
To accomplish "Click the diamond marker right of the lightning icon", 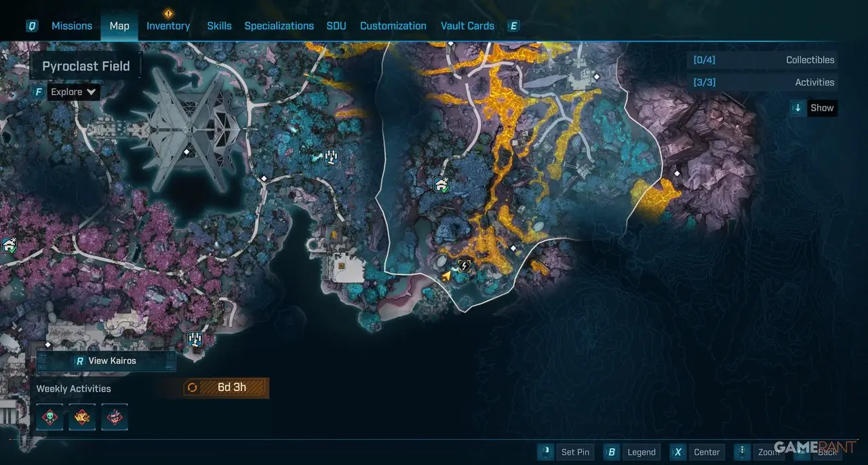I will pos(513,248).
